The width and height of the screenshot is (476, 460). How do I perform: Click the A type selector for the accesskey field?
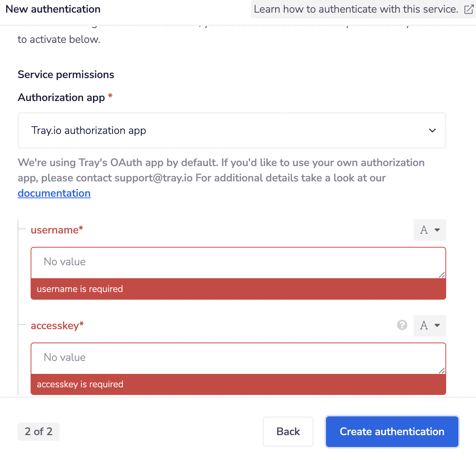tap(429, 325)
